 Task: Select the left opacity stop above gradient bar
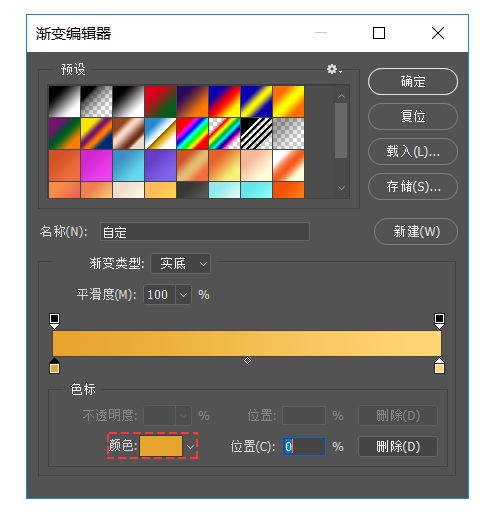coord(55,321)
